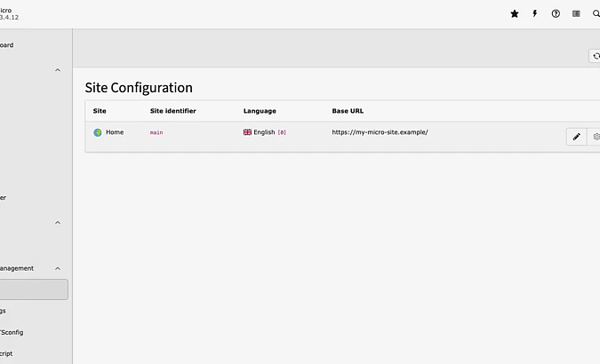Open the Dashboard module in sidebar
This screenshot has height=364, width=600.
point(7,45)
